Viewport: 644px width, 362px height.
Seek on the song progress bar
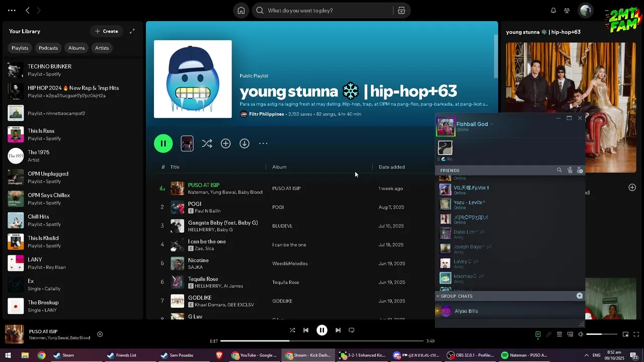pos(321,341)
